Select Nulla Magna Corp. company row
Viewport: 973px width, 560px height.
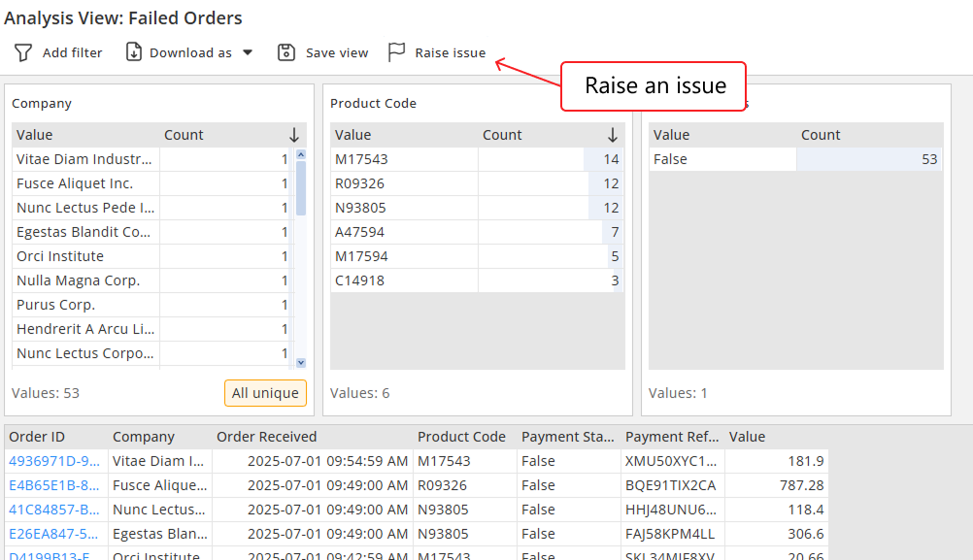tap(153, 280)
